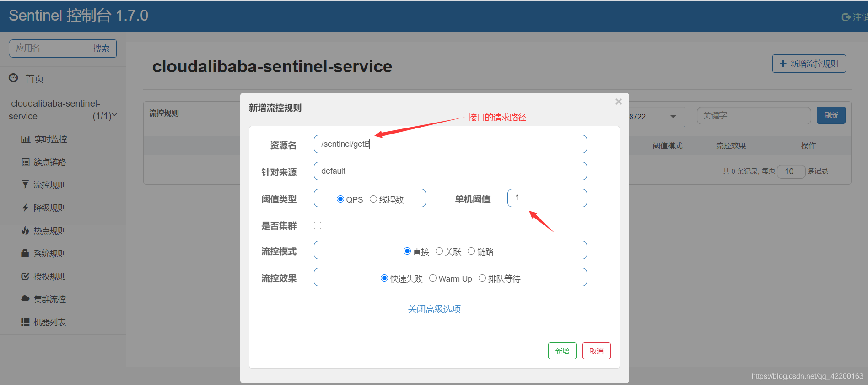Select 直接 flow control mode
Viewport: 868px width, 385px height.
407,251
